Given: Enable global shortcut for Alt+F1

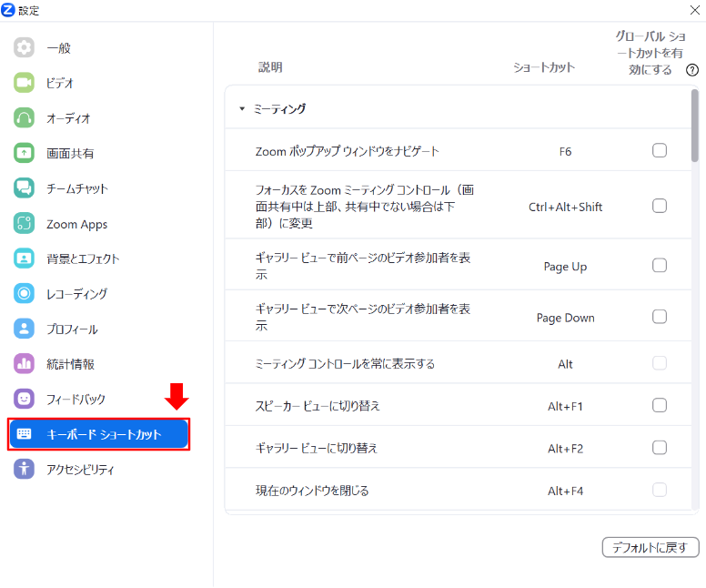Looking at the screenshot, I should point(660,406).
